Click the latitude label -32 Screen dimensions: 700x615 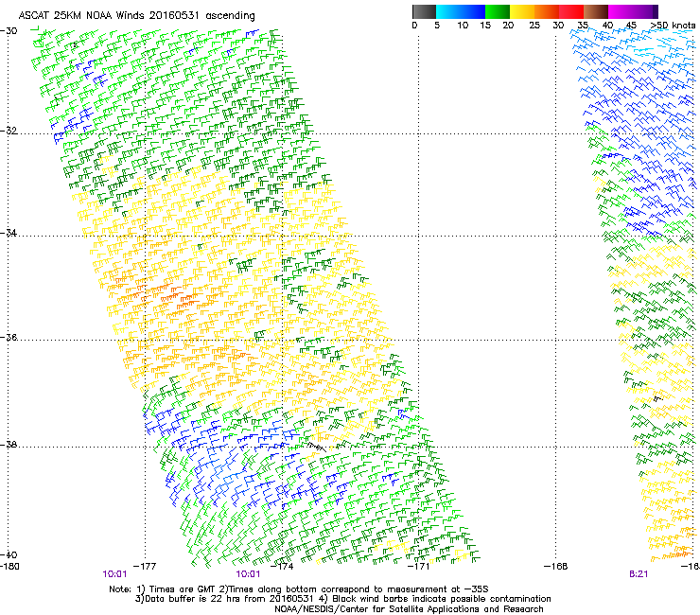[x=9, y=131]
